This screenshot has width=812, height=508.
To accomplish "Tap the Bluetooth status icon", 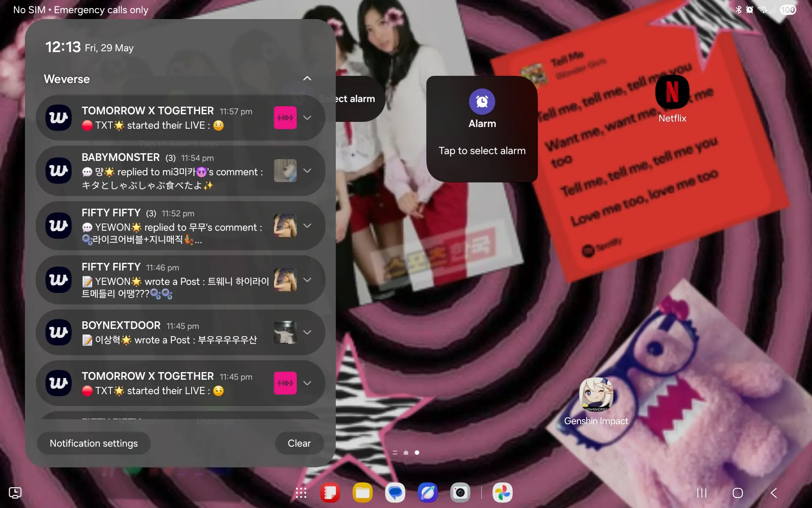I will point(738,10).
